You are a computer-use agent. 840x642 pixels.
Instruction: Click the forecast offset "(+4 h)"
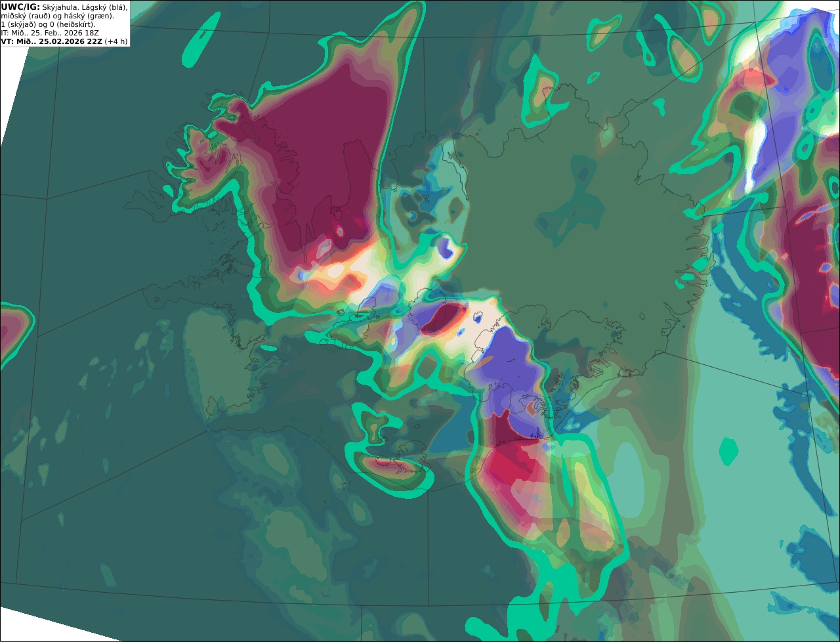[116, 41]
